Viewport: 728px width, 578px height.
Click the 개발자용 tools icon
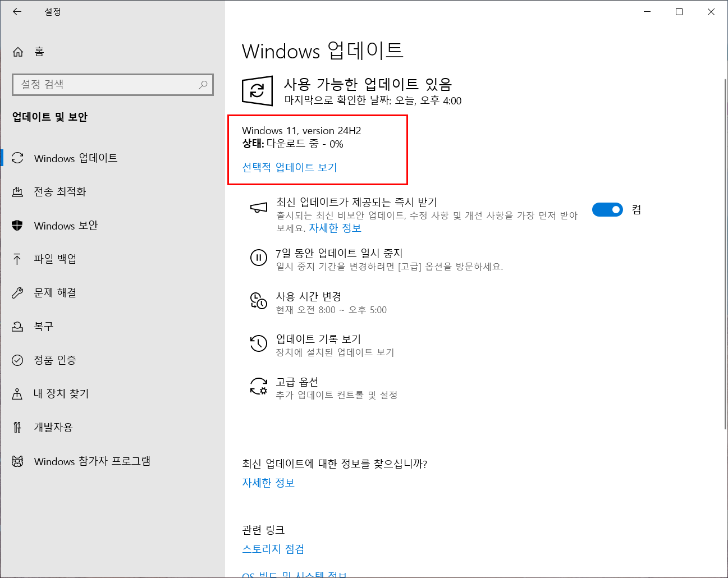tap(17, 427)
